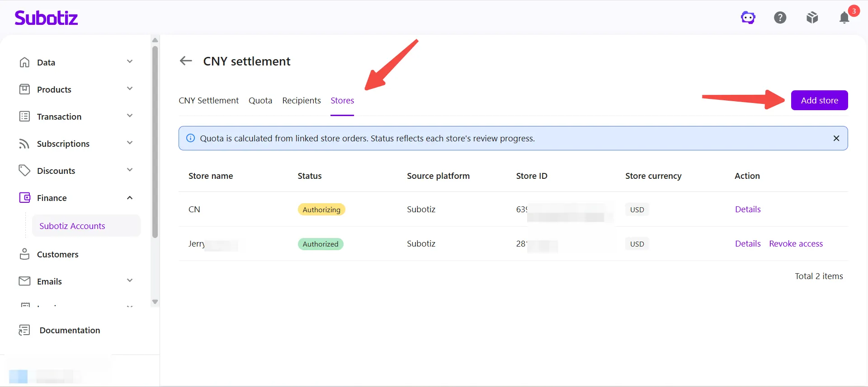Click the Documentation icon
The image size is (868, 387).
pyautogui.click(x=24, y=330)
